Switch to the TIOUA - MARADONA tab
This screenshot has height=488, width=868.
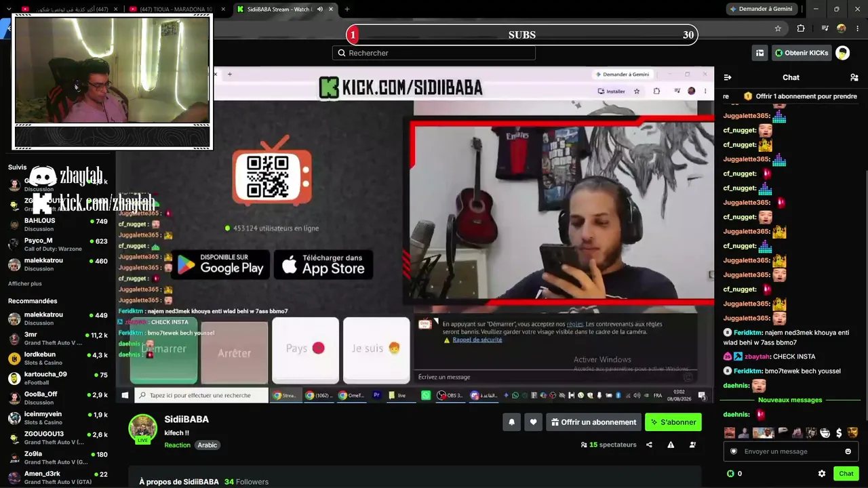click(176, 9)
